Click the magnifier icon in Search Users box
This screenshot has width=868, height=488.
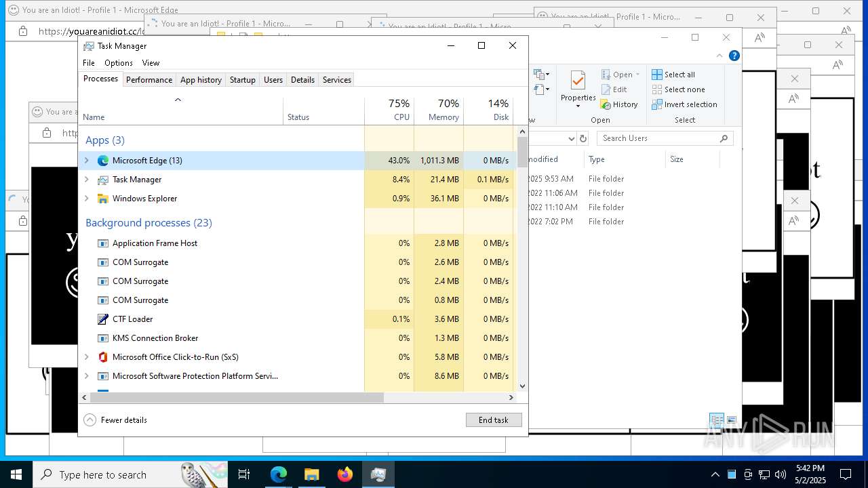pos(724,138)
